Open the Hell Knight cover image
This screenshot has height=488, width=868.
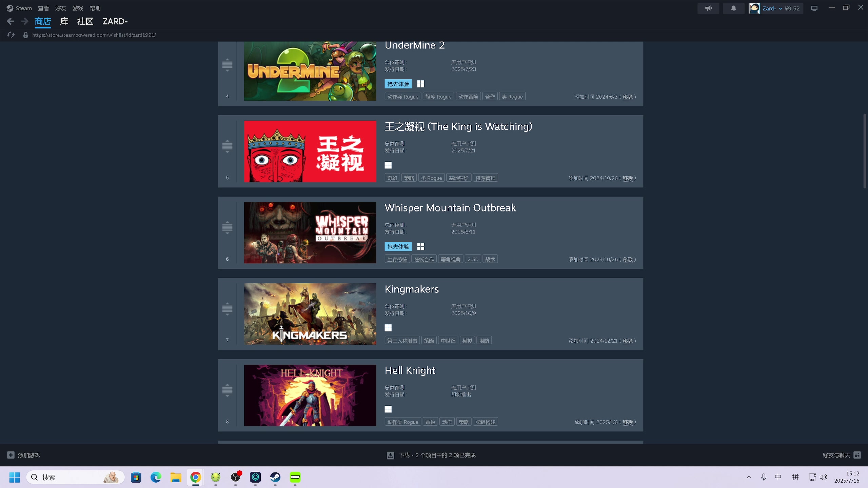(x=310, y=395)
